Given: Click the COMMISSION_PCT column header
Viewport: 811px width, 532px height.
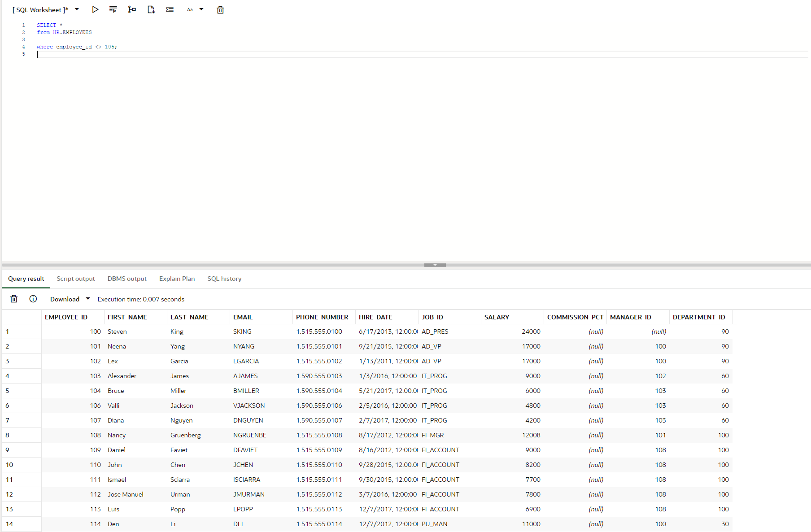Looking at the screenshot, I should coord(575,317).
